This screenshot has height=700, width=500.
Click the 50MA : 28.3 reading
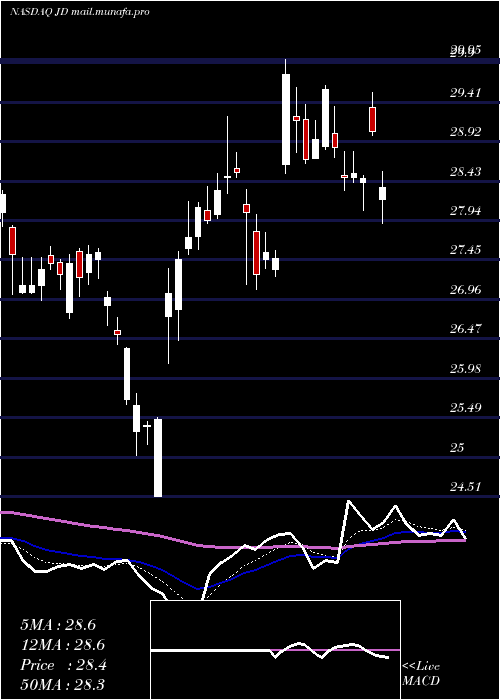62,685
